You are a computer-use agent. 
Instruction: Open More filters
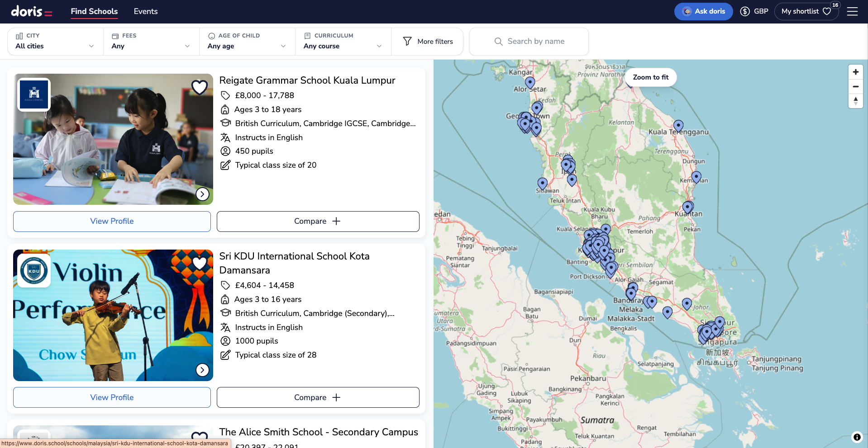click(x=427, y=41)
